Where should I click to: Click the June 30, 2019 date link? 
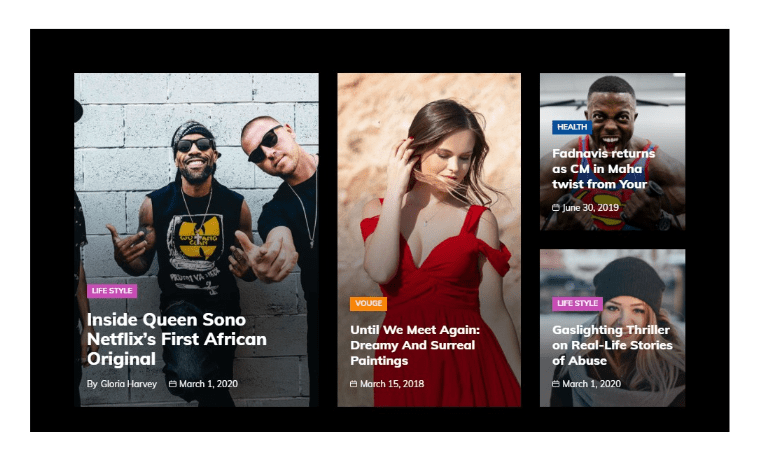coord(591,208)
